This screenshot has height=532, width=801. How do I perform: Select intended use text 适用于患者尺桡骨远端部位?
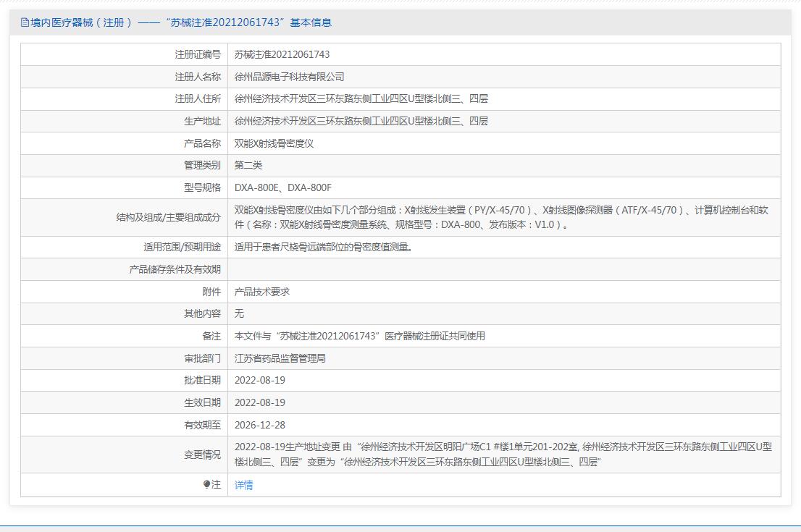point(323,247)
